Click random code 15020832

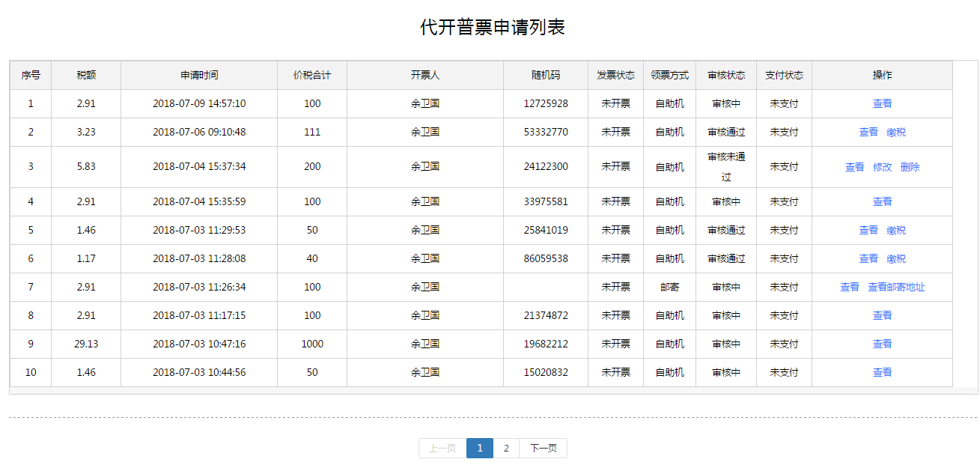[x=546, y=372]
